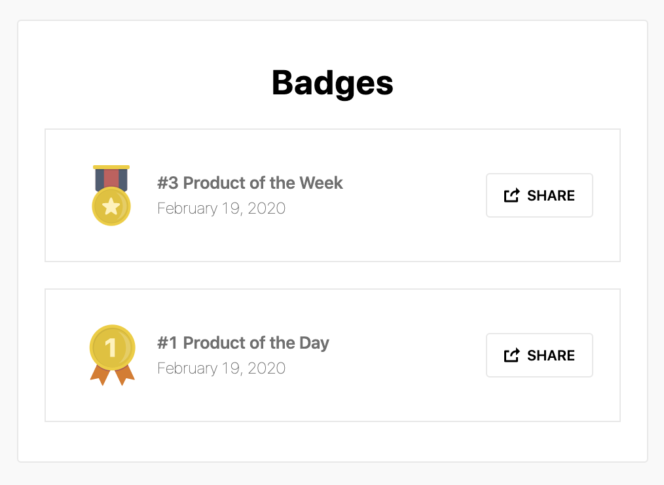
Task: Share the #1 Product of the Day badge
Action: coord(539,355)
